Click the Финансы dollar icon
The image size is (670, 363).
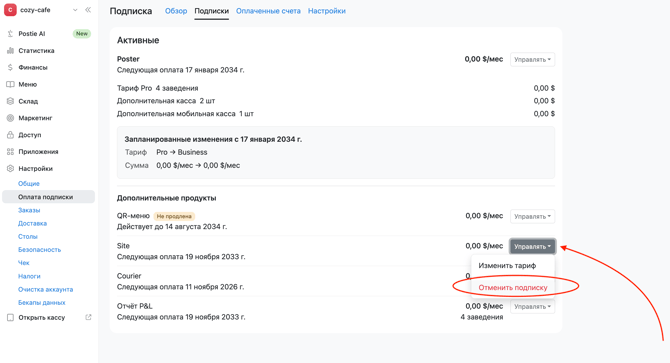click(x=10, y=67)
